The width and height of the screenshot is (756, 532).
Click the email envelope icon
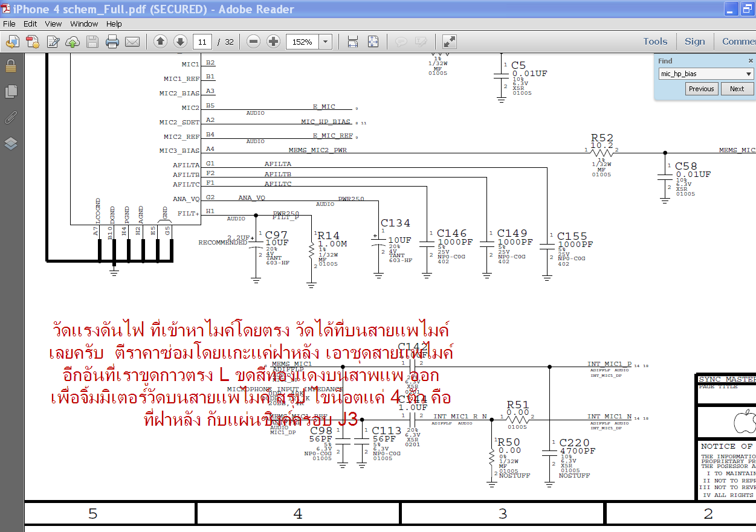click(132, 42)
